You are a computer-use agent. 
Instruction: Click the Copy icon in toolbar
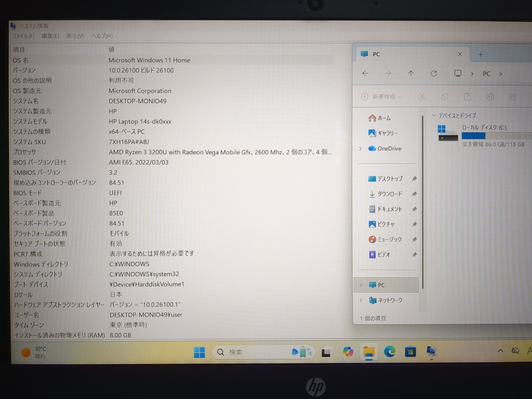[444, 97]
